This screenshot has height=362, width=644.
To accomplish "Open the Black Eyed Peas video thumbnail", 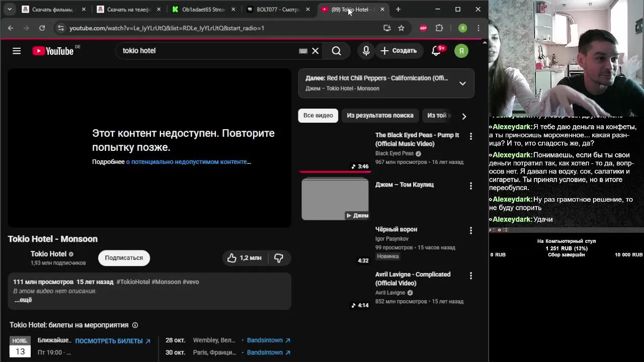I will (335, 151).
